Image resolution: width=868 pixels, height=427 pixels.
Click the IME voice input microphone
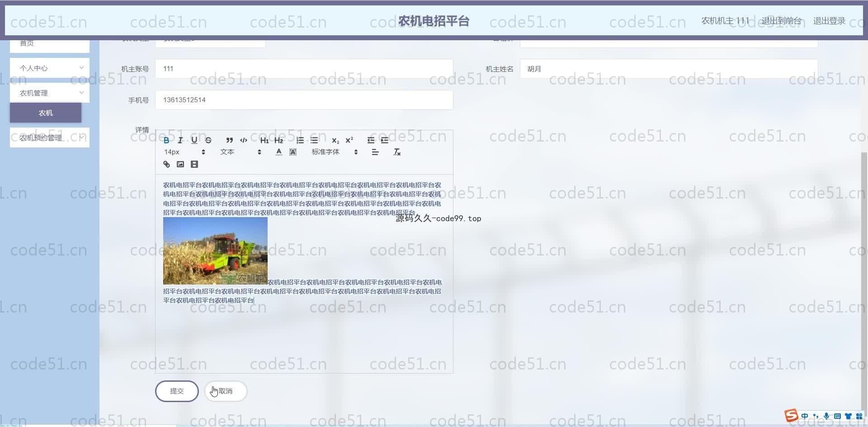coord(826,416)
